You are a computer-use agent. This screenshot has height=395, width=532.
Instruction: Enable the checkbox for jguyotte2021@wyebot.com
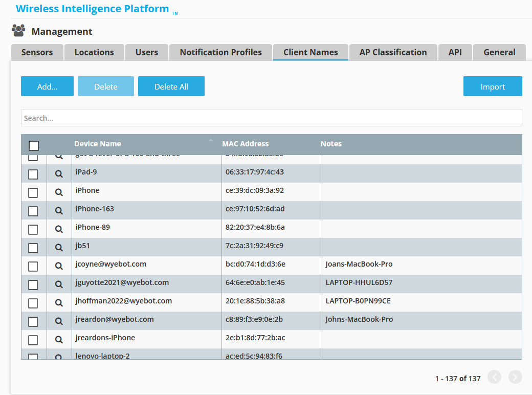pyautogui.click(x=33, y=284)
